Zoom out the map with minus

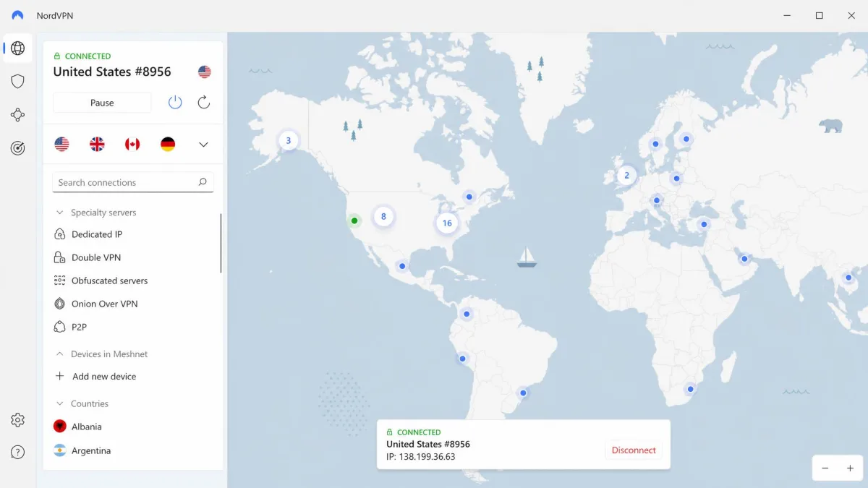pyautogui.click(x=825, y=468)
